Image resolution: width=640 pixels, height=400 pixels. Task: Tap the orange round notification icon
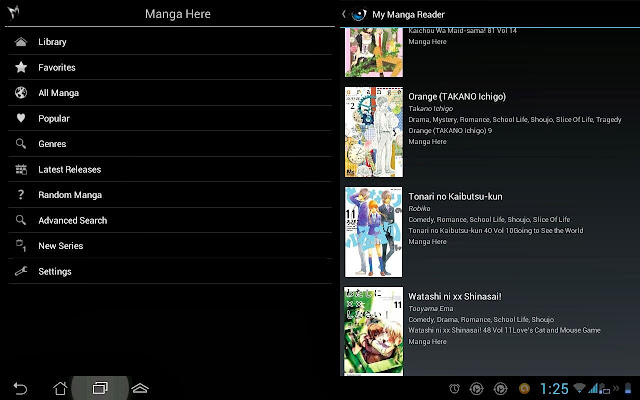tap(524, 389)
